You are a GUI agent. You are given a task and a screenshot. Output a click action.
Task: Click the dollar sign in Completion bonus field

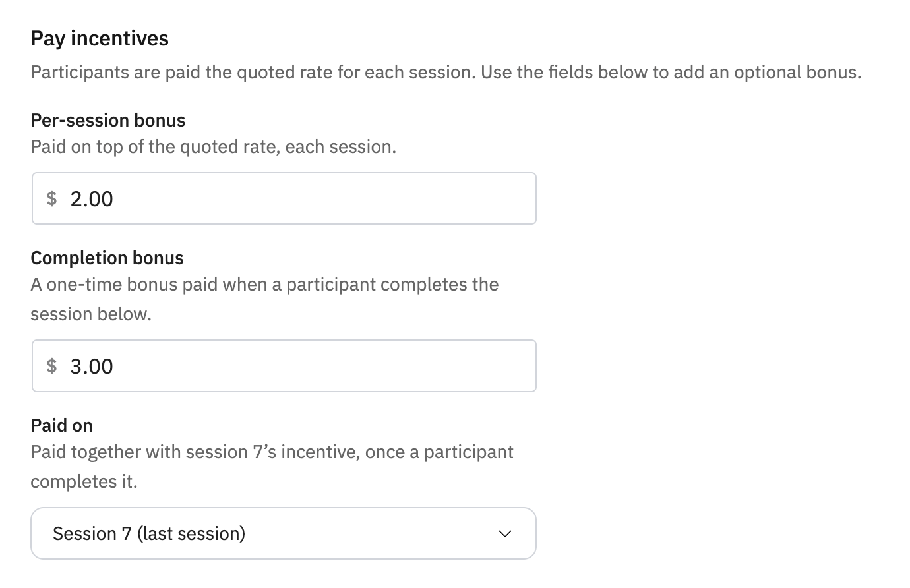coord(51,366)
